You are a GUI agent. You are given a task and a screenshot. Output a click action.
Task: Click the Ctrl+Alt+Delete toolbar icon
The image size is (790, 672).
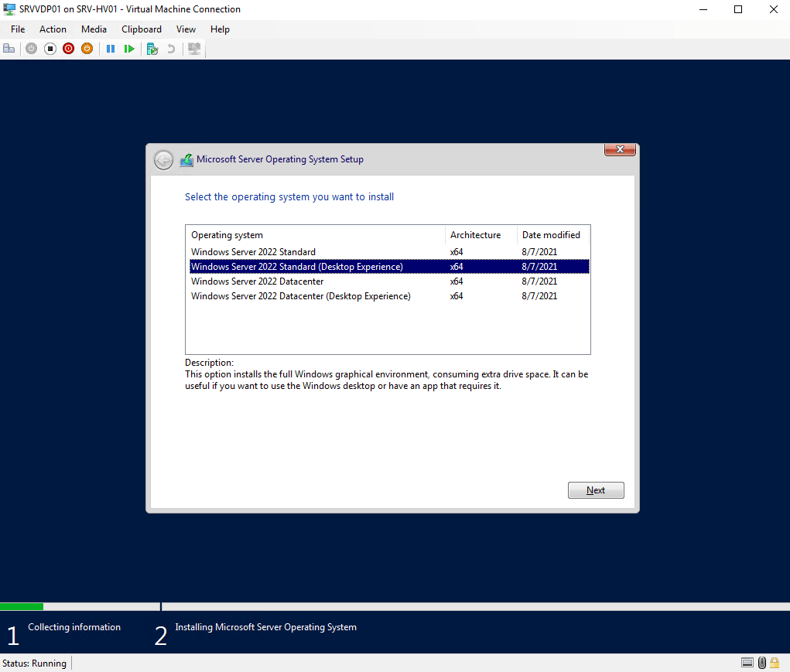pyautogui.click(x=9, y=49)
